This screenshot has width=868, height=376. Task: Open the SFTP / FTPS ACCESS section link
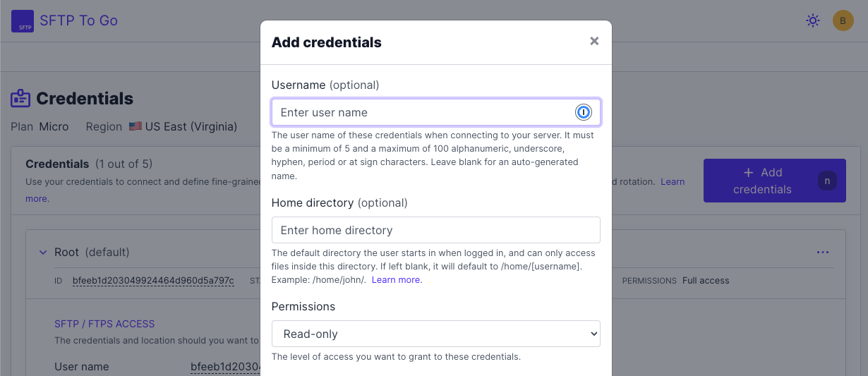(x=104, y=324)
